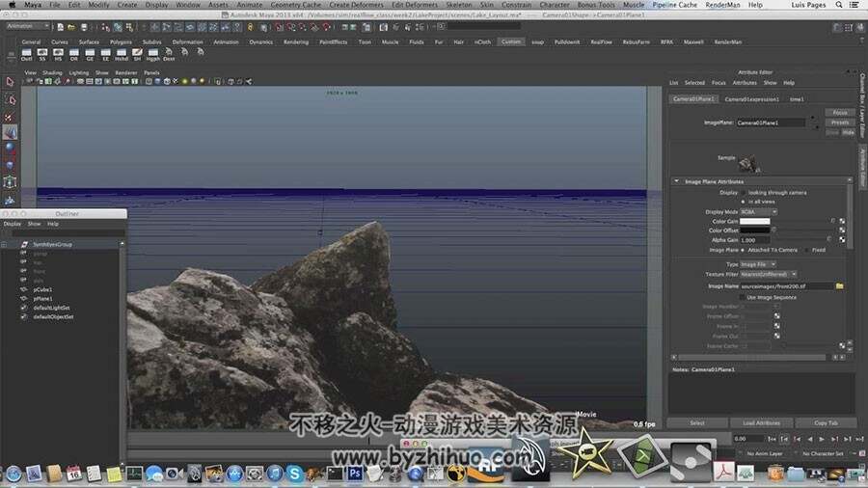The image size is (868, 488).
Task: Click the lock icon in status line
Action: pyautogui.click(x=250, y=27)
